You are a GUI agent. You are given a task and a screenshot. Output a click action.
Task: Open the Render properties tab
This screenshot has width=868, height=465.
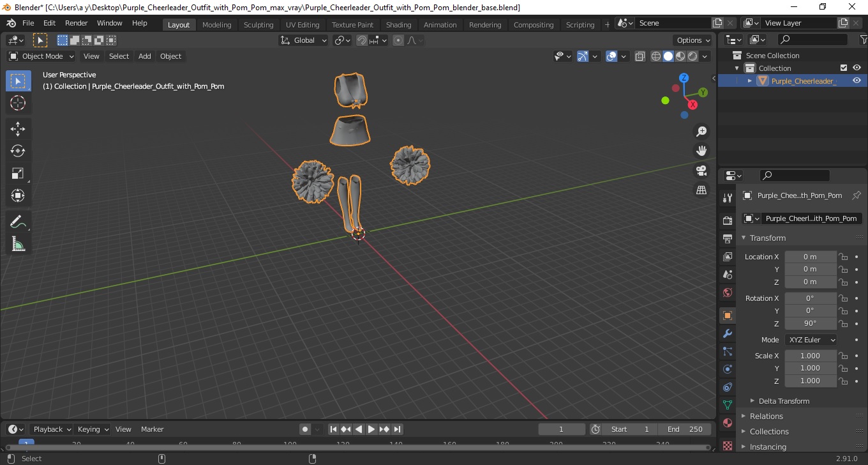click(x=728, y=220)
